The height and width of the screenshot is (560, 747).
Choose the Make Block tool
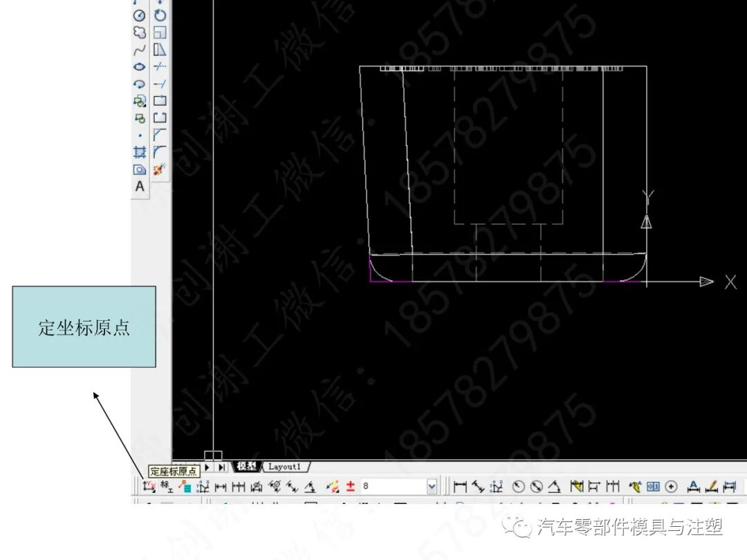(139, 118)
